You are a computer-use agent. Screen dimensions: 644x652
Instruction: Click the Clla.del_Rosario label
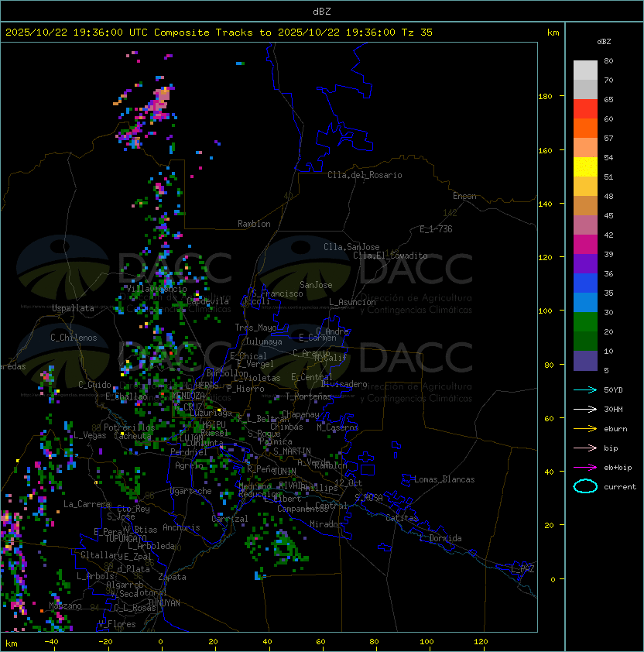[x=365, y=175]
